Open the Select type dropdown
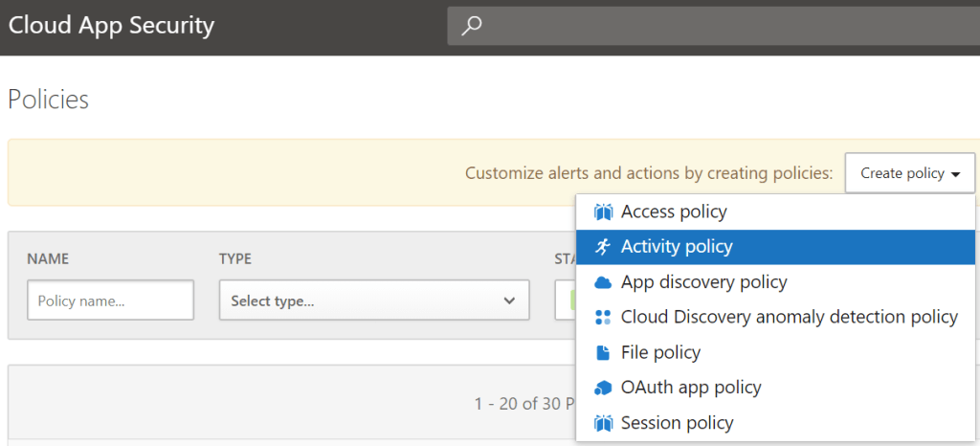Screen dimensions: 980x446 373,301
